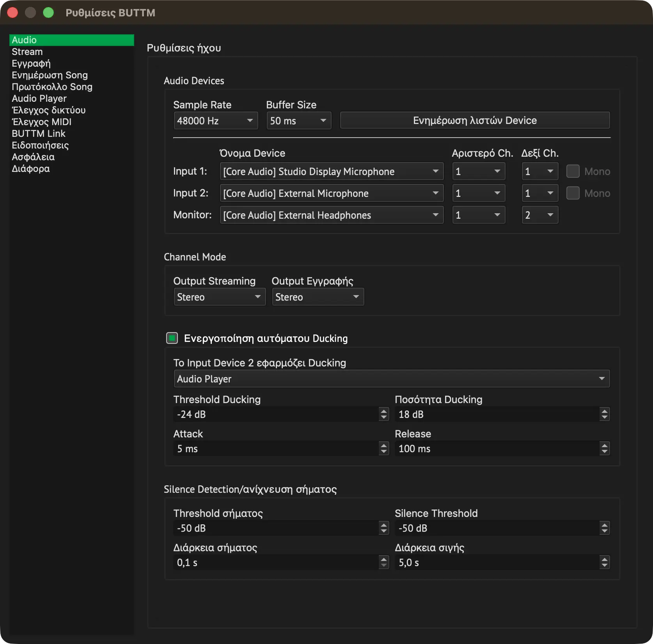Open the Εγγραφή settings category
The width and height of the screenshot is (653, 644).
[x=72, y=64]
